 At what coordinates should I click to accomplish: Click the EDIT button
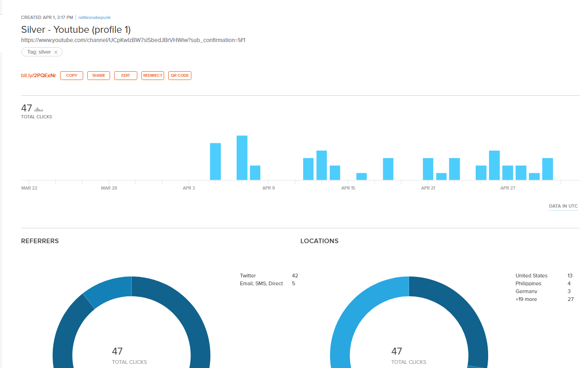[x=126, y=75]
